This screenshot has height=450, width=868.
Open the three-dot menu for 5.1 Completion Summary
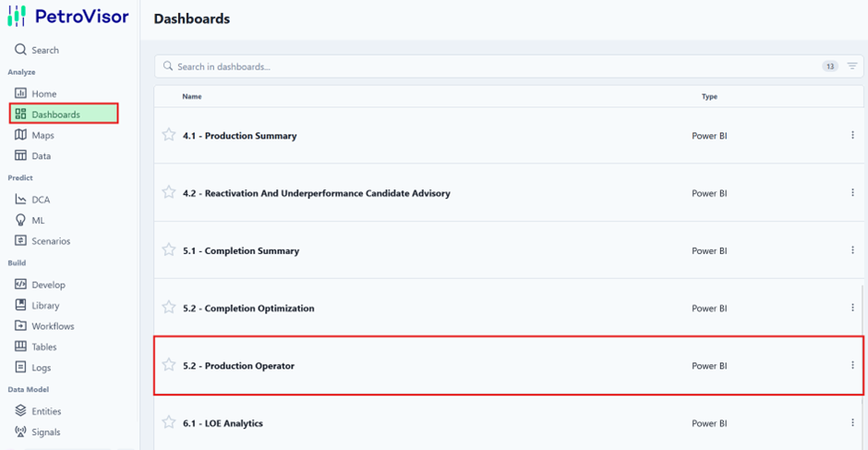click(x=852, y=249)
